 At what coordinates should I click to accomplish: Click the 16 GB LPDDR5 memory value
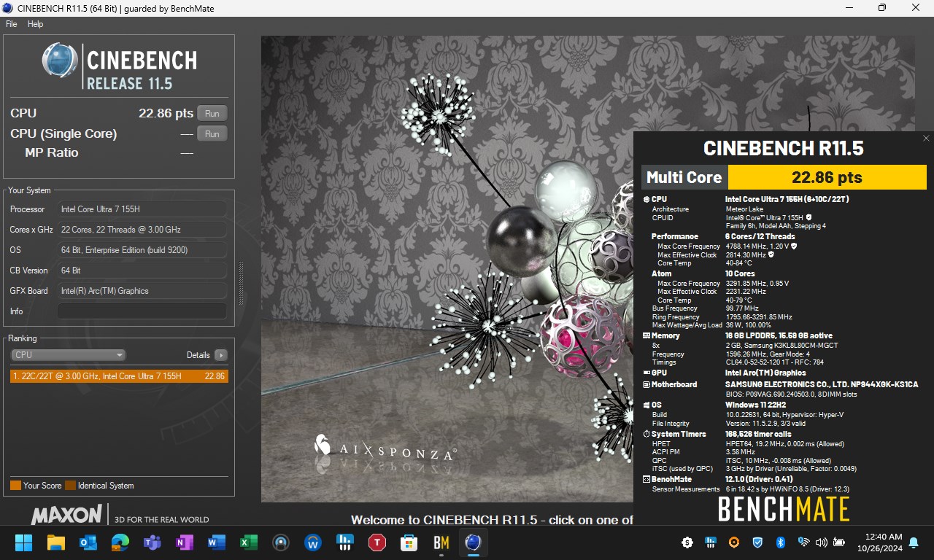coord(779,336)
